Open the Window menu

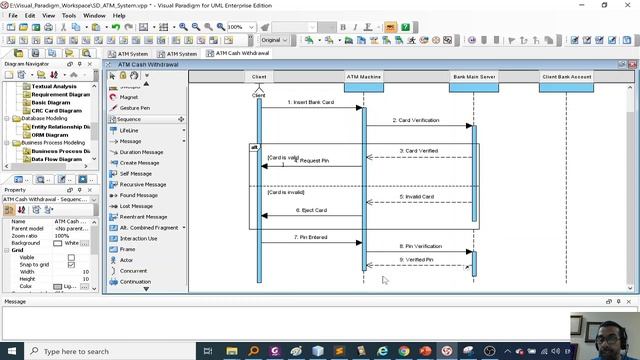[94, 16]
